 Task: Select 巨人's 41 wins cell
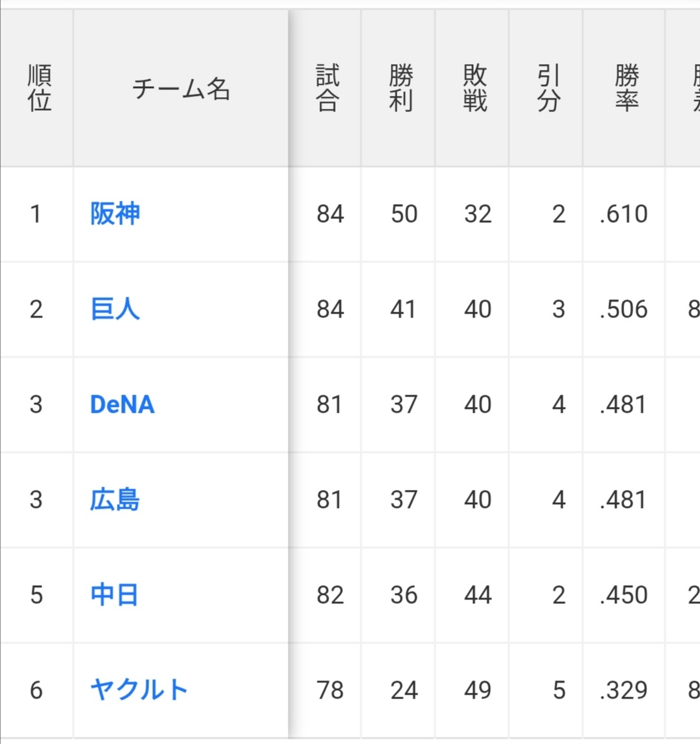[403, 309]
